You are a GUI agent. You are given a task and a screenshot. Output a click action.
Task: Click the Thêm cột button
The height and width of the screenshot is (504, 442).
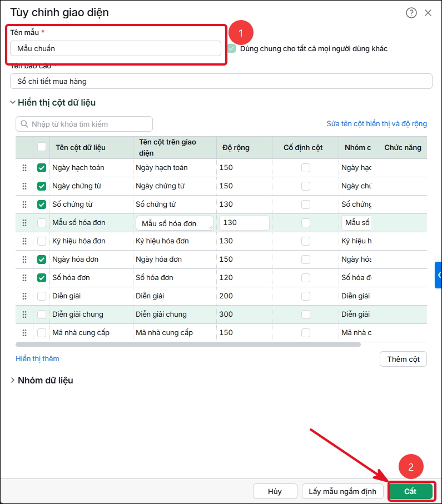(x=403, y=359)
